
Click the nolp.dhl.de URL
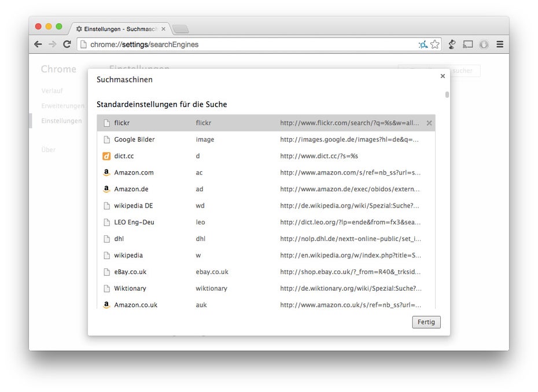tap(351, 239)
